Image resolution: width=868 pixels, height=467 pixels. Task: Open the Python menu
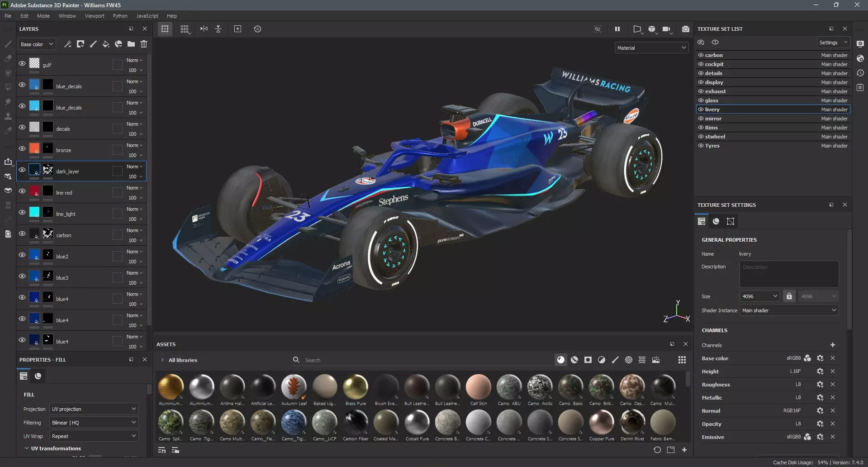point(120,16)
